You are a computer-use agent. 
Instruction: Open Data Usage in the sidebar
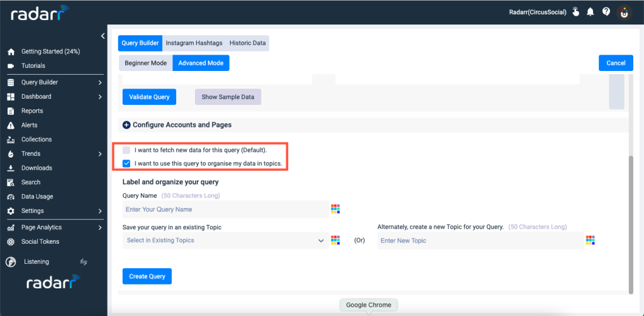[37, 197]
